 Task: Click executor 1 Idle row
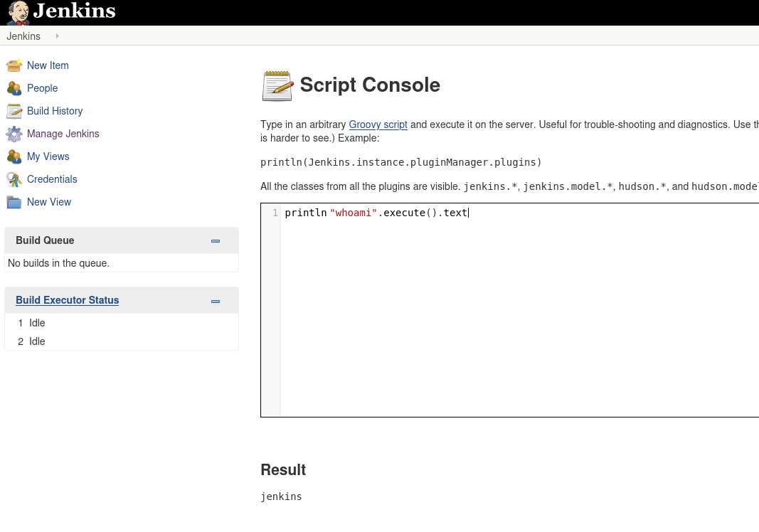122,323
